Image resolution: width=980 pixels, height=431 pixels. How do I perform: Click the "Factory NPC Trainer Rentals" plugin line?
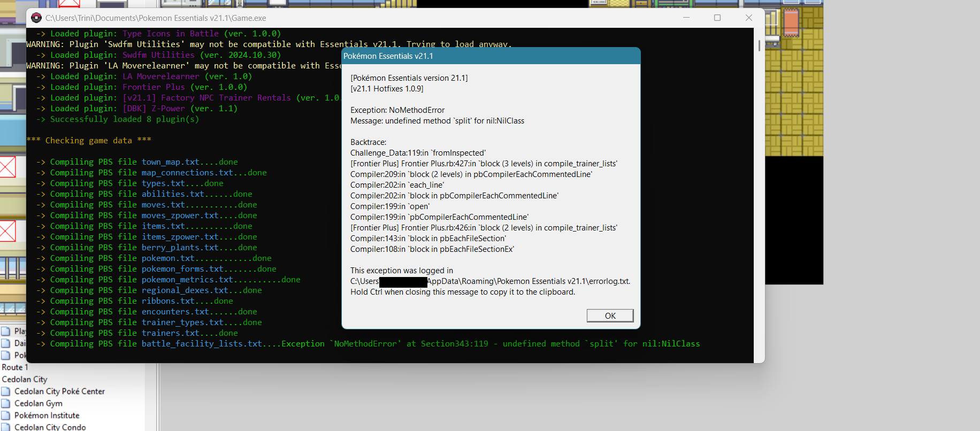pyautogui.click(x=189, y=98)
